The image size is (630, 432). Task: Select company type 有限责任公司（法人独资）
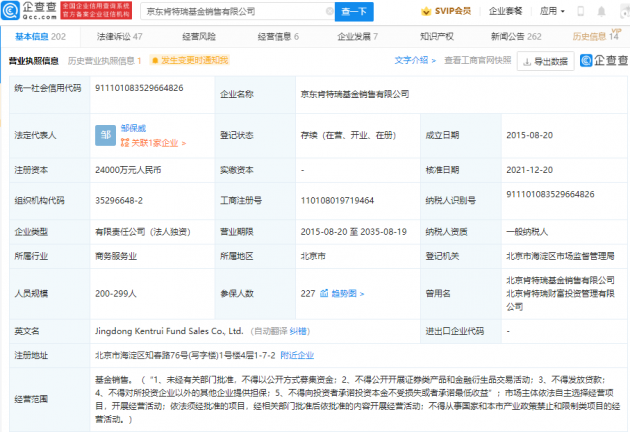(x=143, y=231)
